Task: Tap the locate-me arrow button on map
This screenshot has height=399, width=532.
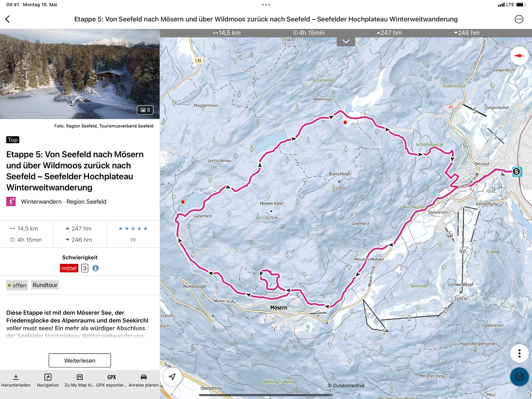Action: (172, 377)
